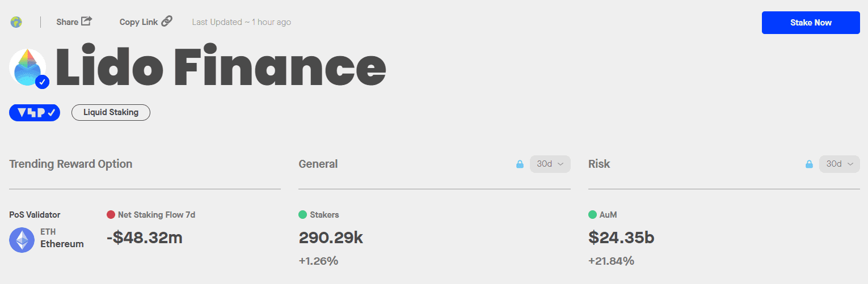
Task: Click the blue verified checkmark badge
Action: point(42,82)
